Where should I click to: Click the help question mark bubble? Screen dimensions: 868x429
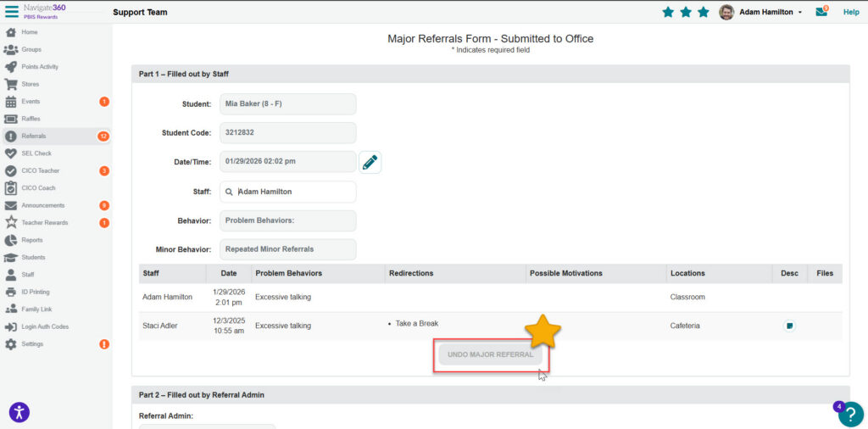(850, 414)
